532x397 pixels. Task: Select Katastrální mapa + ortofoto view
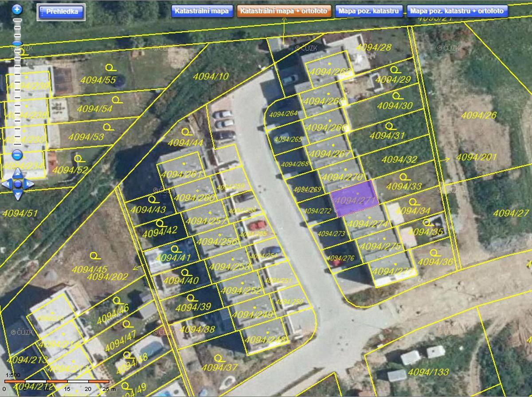click(x=284, y=11)
